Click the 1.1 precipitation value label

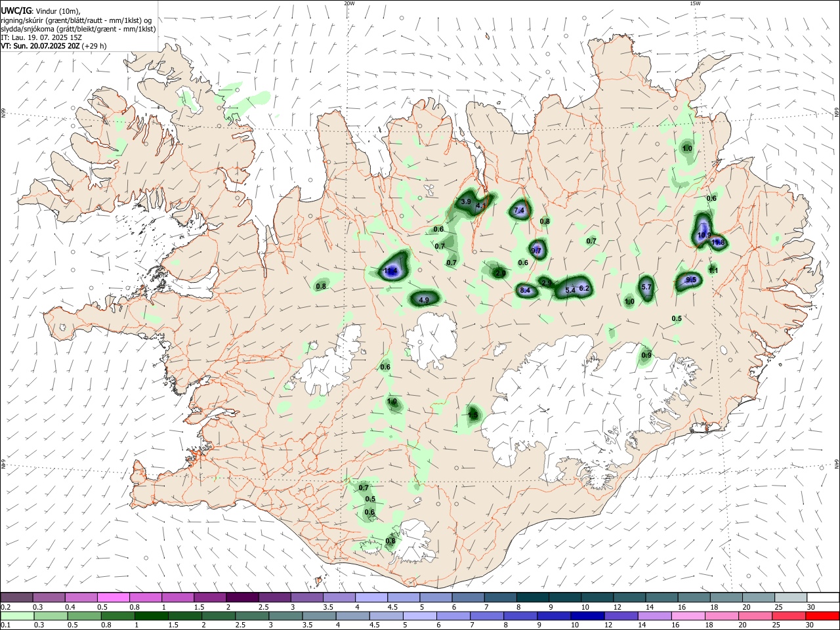(x=713, y=270)
